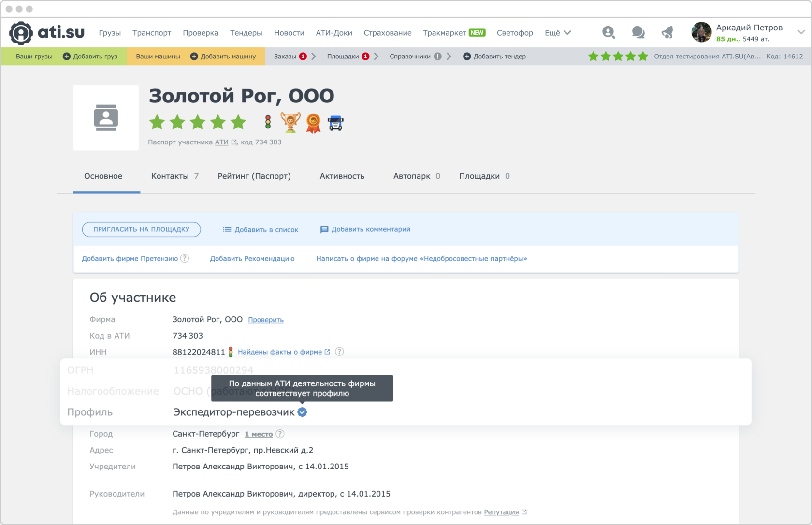The width and height of the screenshot is (812, 525).
Task: Expand the Ещё menu
Action: coord(558,33)
